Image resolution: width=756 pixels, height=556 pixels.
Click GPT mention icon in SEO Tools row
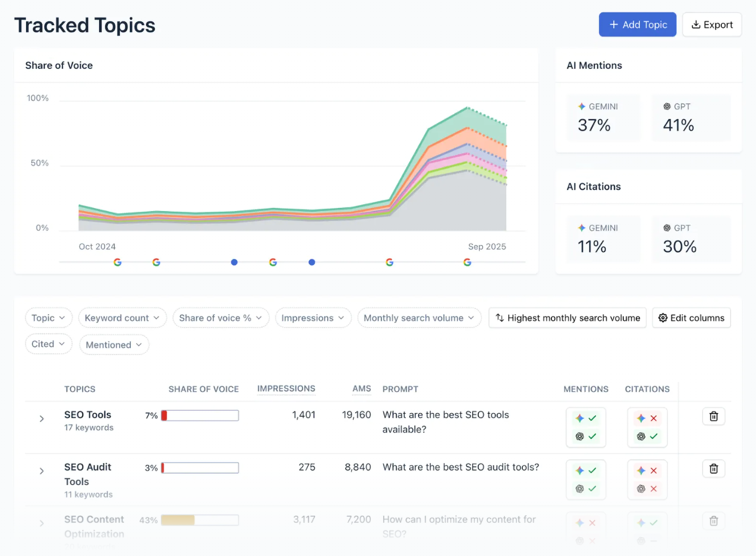[x=579, y=437]
